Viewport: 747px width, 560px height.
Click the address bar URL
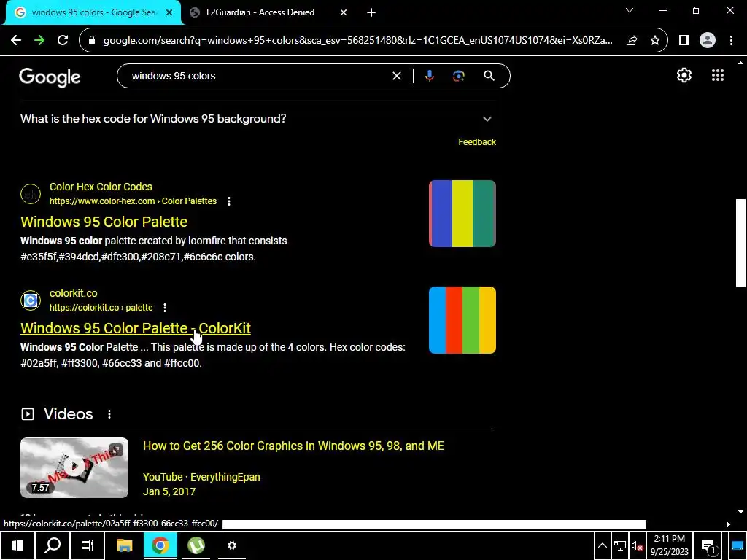[x=357, y=41]
